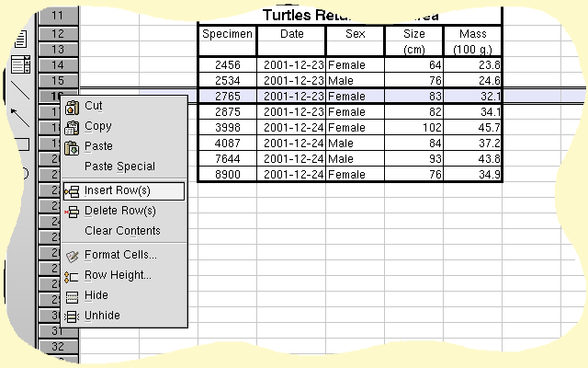Viewport: 588px width, 368px height.
Task: Select row header 12
Action: 58,34
